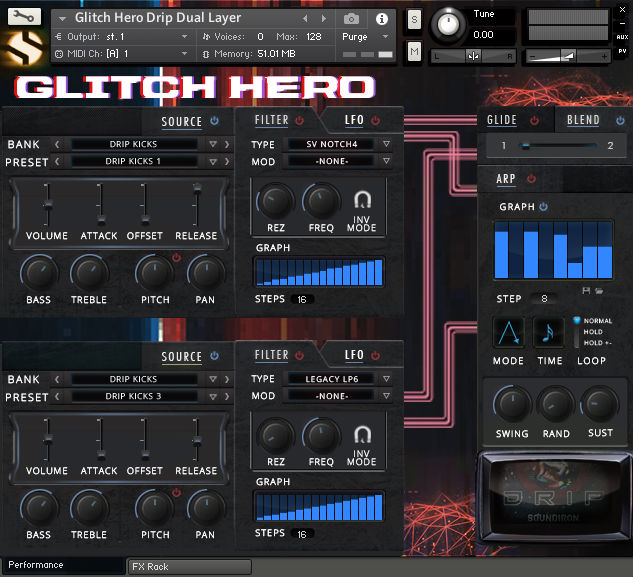Switch to the upper layer LFO tab

pos(354,120)
